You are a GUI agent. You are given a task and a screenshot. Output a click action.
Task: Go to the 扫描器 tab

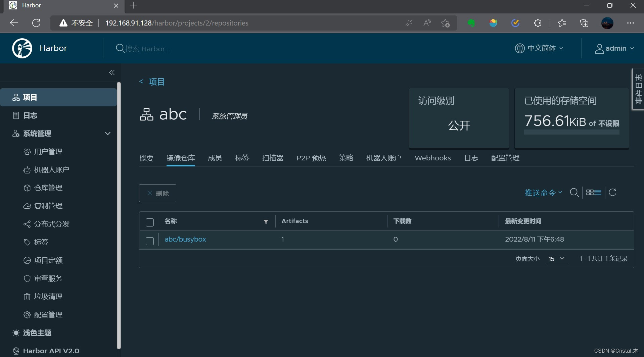273,158
